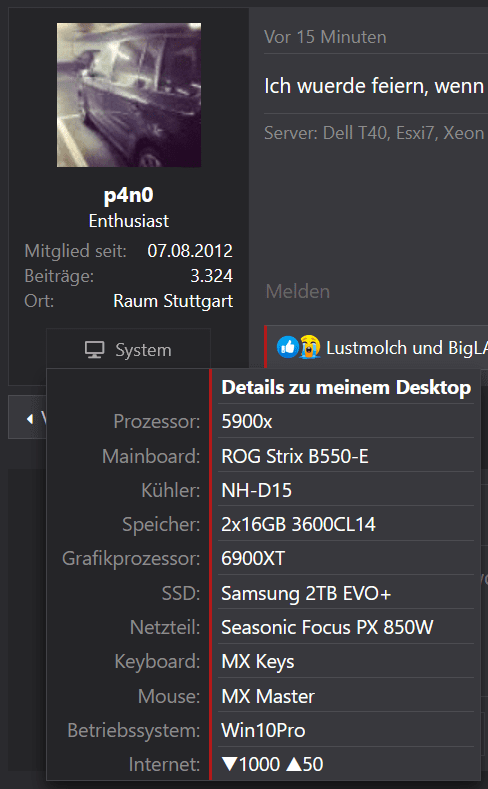Click the Melden report link
The height and width of the screenshot is (789, 488).
298,291
